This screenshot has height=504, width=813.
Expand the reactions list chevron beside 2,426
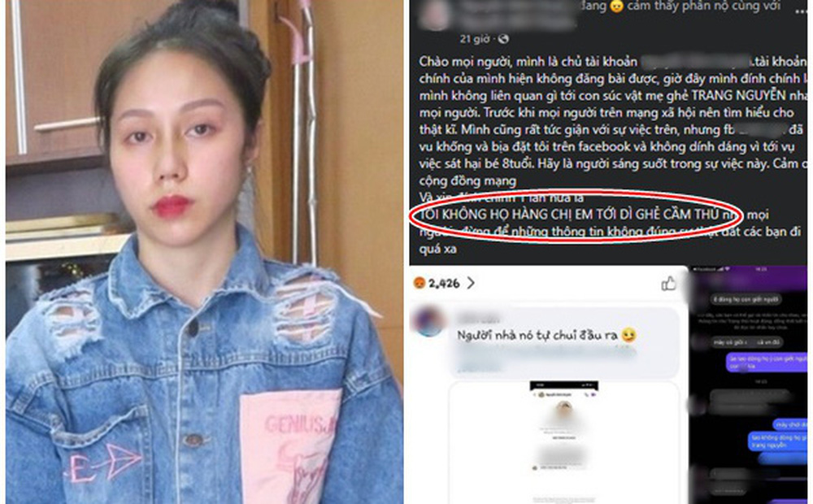tap(471, 283)
